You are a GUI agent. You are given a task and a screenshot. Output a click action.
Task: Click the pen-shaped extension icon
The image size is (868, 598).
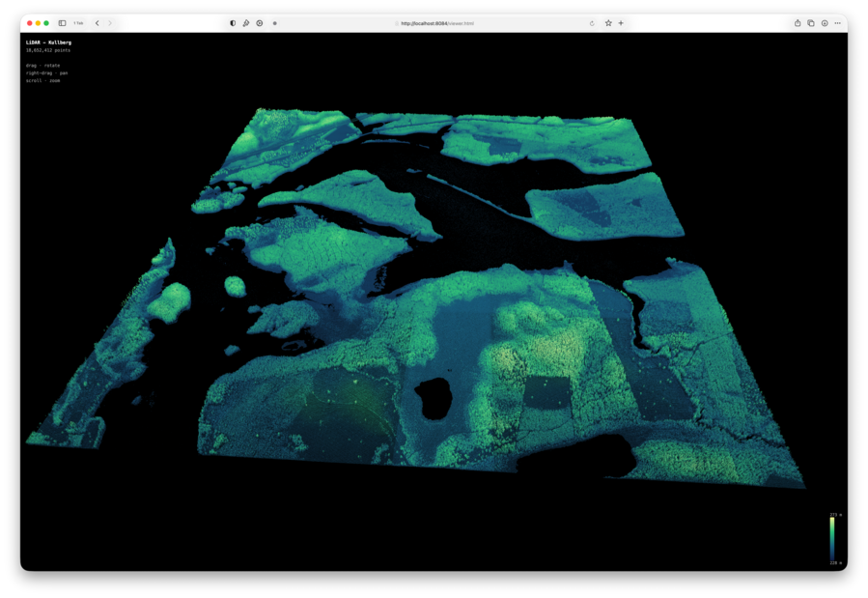247,23
